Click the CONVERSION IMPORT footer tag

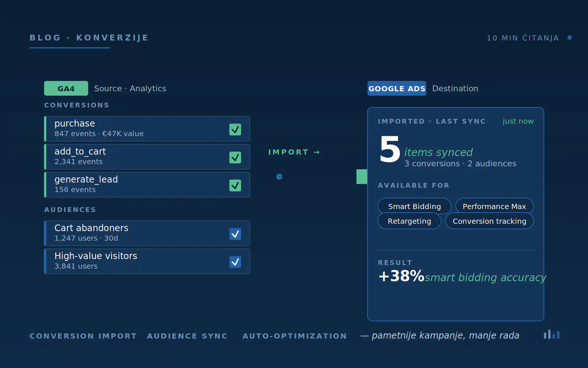click(83, 336)
